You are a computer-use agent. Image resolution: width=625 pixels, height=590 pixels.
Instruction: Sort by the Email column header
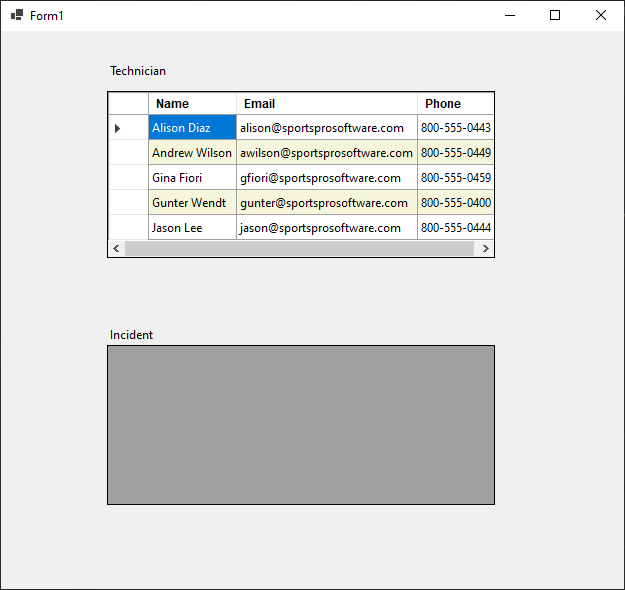[x=327, y=104]
